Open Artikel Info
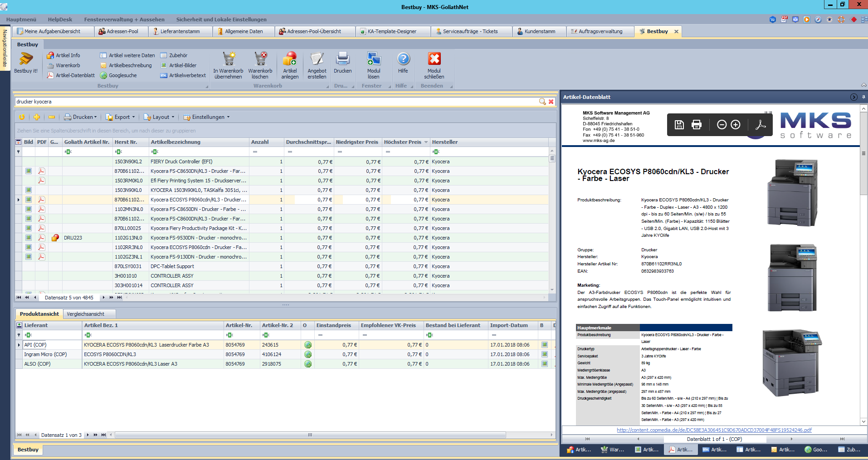Viewport: 868px width, 460px height. [x=63, y=55]
